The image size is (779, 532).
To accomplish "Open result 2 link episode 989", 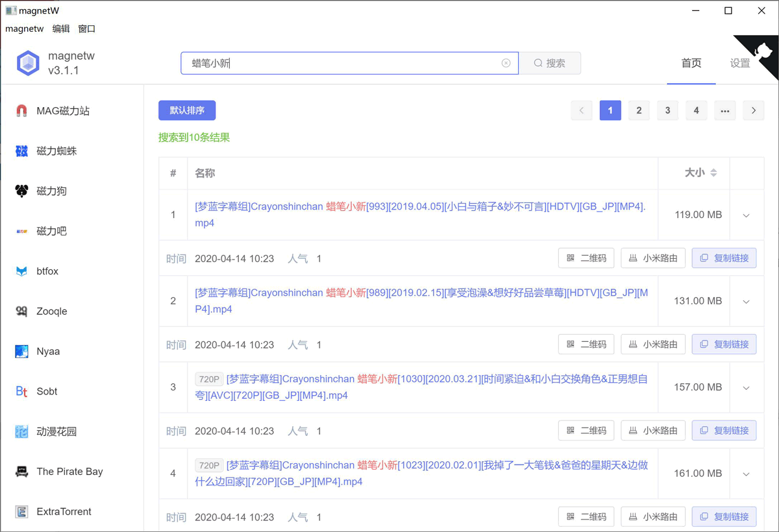I will (x=421, y=301).
